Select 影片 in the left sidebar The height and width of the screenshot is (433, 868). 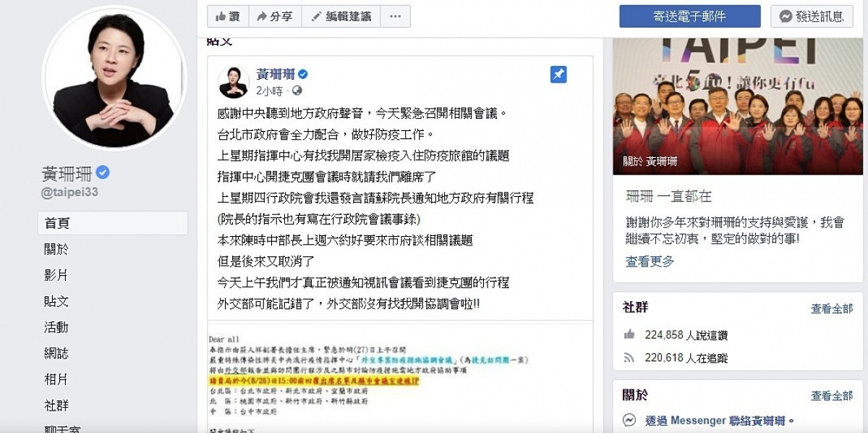(x=56, y=275)
